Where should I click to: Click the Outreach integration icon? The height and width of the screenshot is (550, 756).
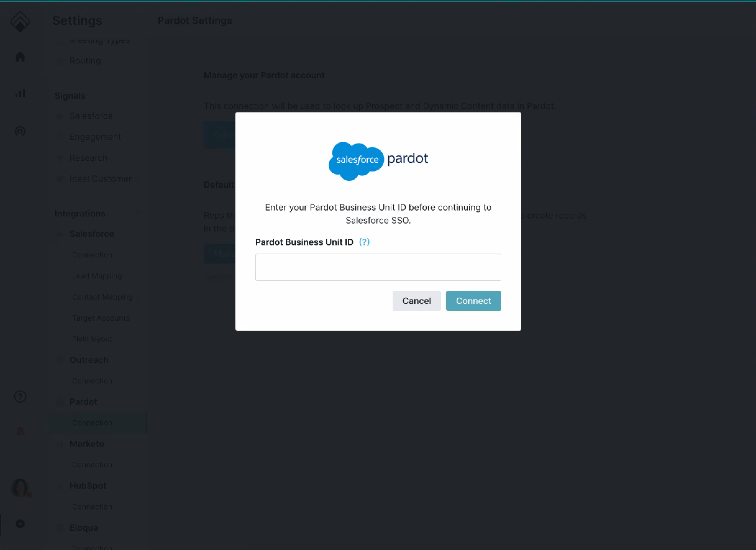coord(59,360)
